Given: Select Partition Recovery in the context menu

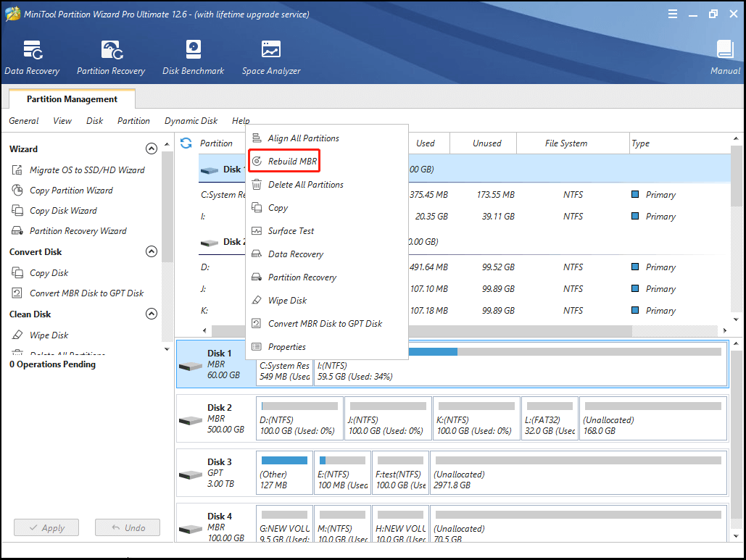Looking at the screenshot, I should 327,277.
